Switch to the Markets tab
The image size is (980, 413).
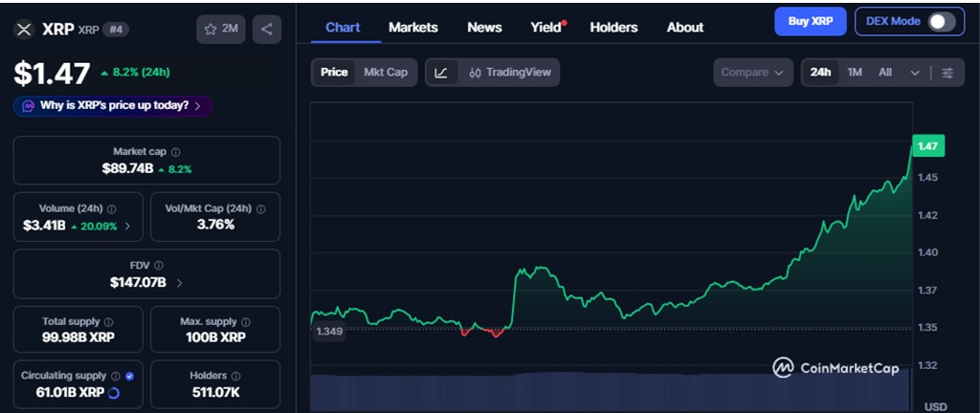[413, 28]
